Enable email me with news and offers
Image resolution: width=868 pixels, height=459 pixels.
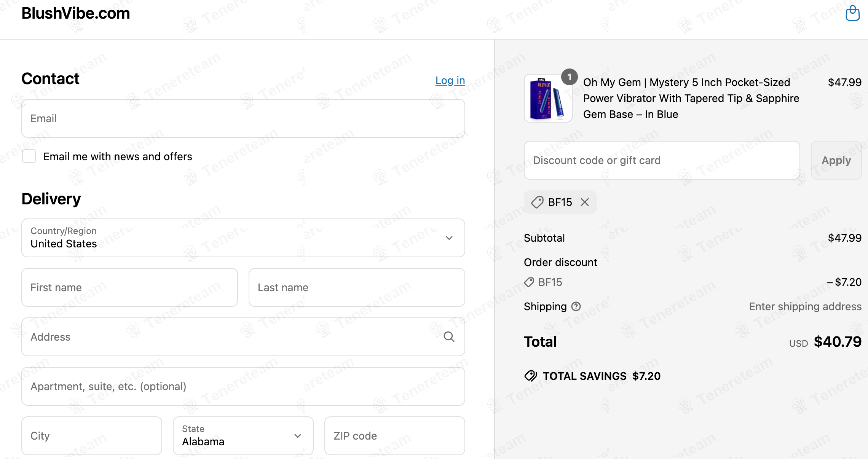[x=29, y=156]
